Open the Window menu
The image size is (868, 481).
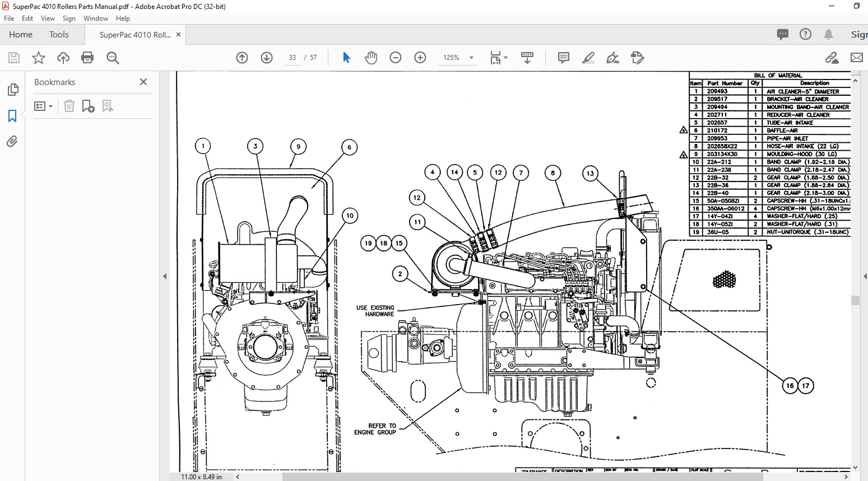click(96, 18)
